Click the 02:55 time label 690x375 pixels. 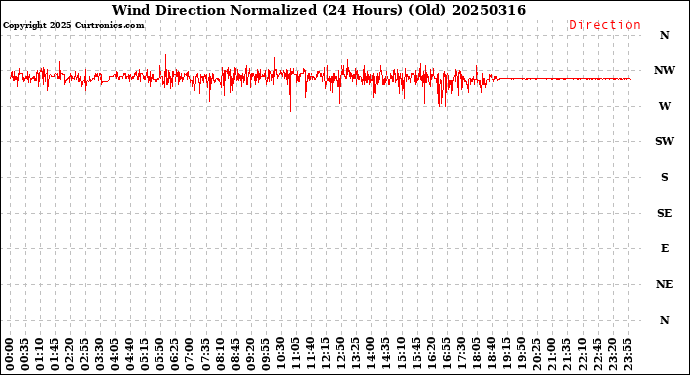point(85,354)
